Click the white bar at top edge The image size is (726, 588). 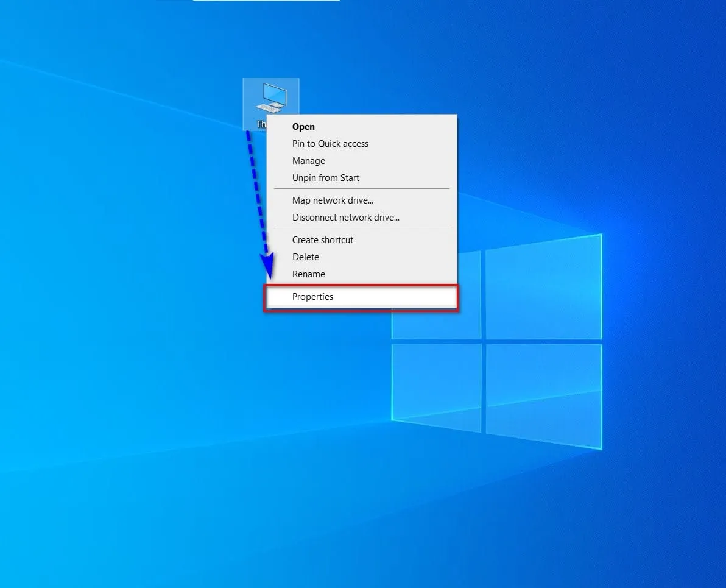pos(266,1)
